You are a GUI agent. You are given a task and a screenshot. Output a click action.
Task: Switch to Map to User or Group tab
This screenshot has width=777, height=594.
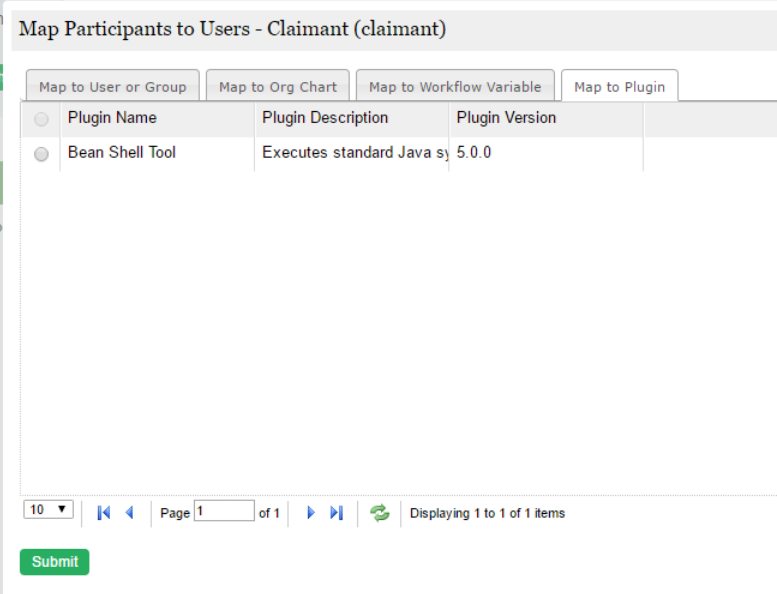pyautogui.click(x=112, y=87)
